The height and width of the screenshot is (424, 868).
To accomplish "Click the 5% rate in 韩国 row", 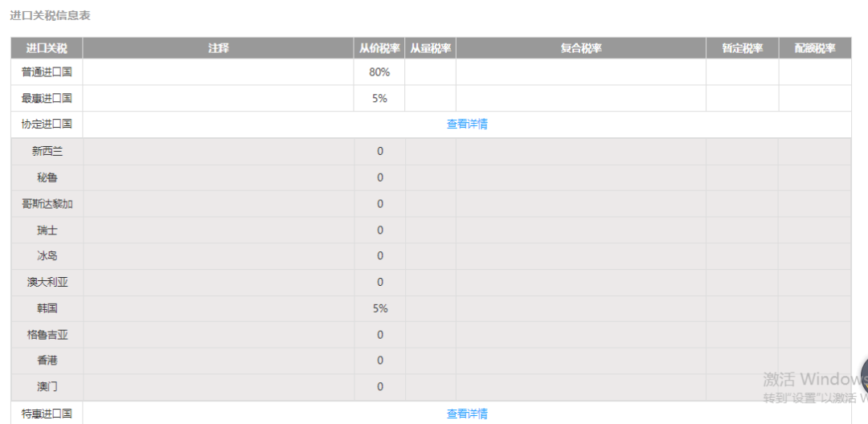I will coord(379,308).
